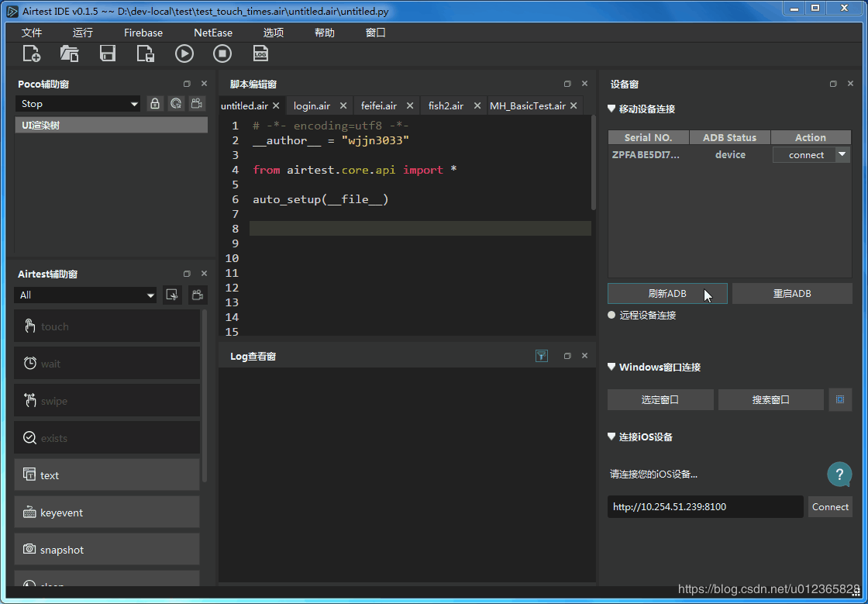Open the help question mark bubble

[840, 475]
